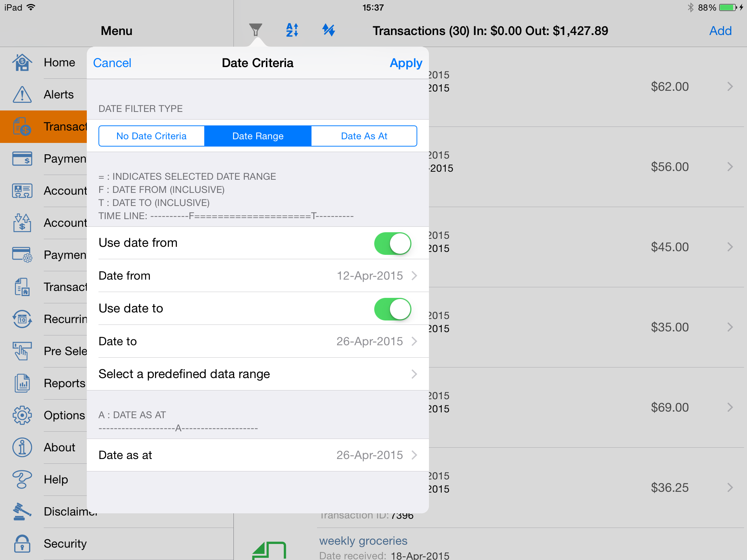
Task: Turn off the Use date to switch
Action: pyautogui.click(x=392, y=309)
